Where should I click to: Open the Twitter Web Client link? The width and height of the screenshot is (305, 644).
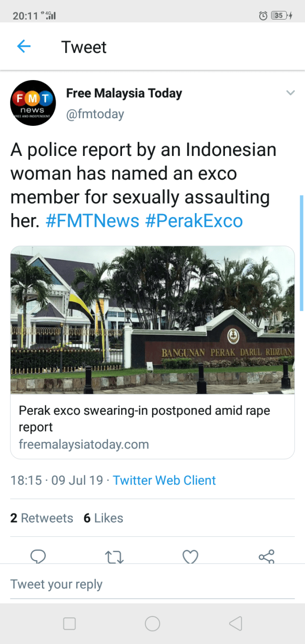pyautogui.click(x=164, y=480)
